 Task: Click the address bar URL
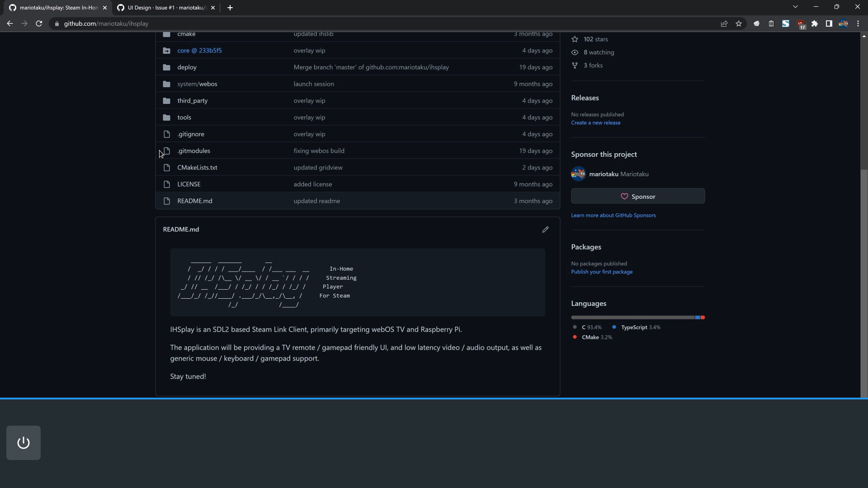point(106,23)
